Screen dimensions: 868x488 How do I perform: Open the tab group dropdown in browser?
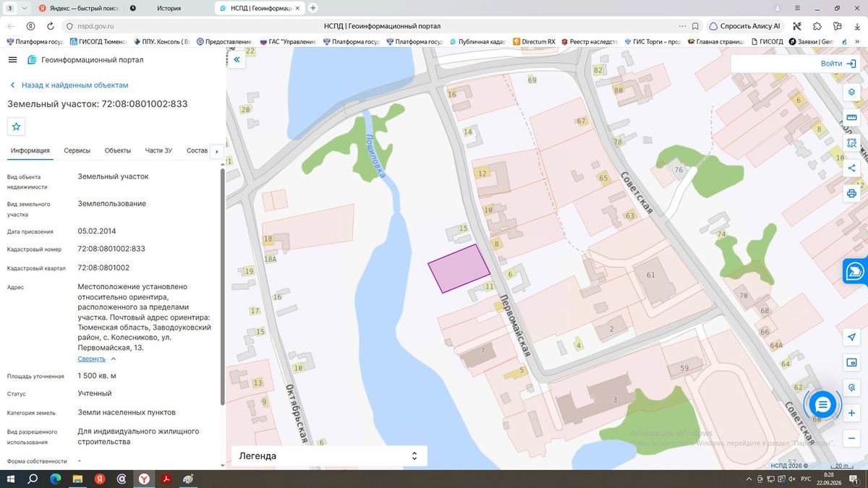pos(25,8)
